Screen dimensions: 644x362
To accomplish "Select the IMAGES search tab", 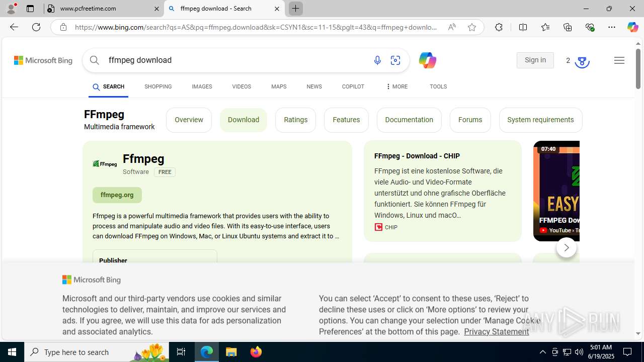I will tap(202, 87).
